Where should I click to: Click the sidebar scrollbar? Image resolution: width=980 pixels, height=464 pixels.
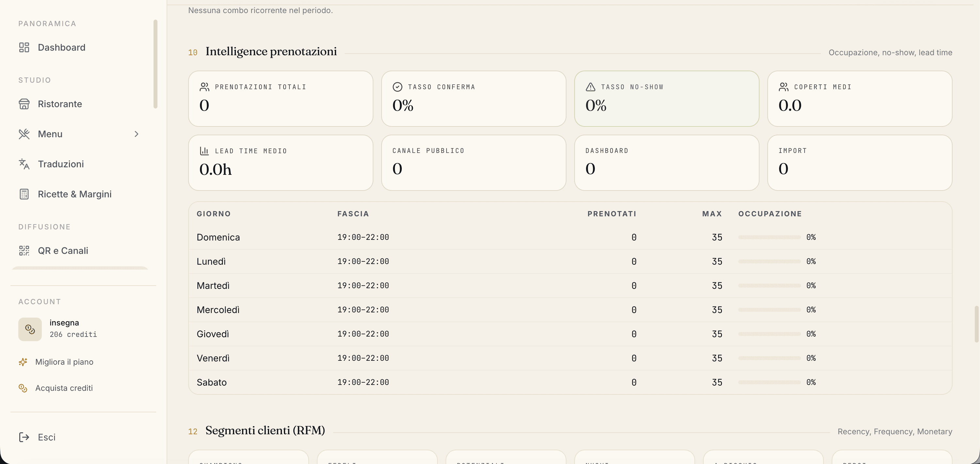click(x=155, y=64)
